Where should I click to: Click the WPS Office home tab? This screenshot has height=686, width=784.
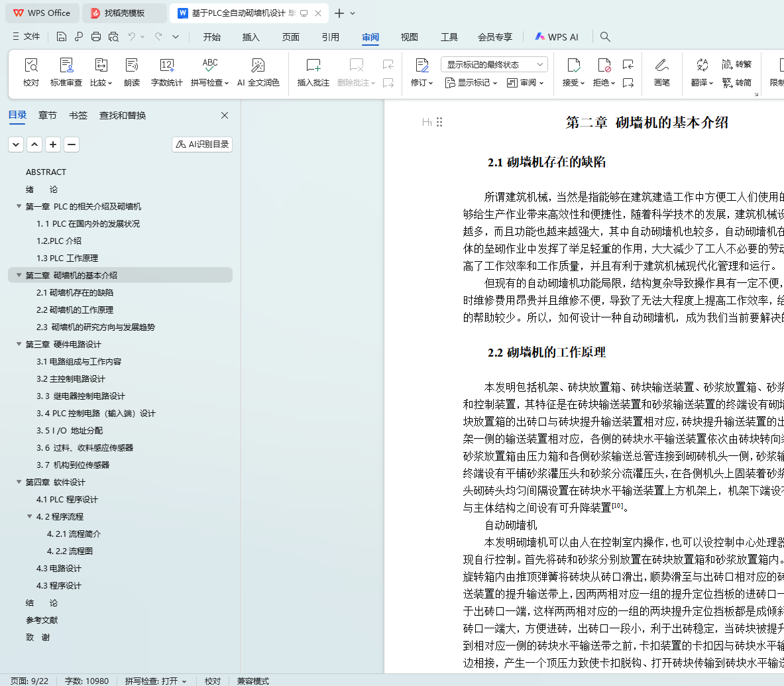(42, 13)
